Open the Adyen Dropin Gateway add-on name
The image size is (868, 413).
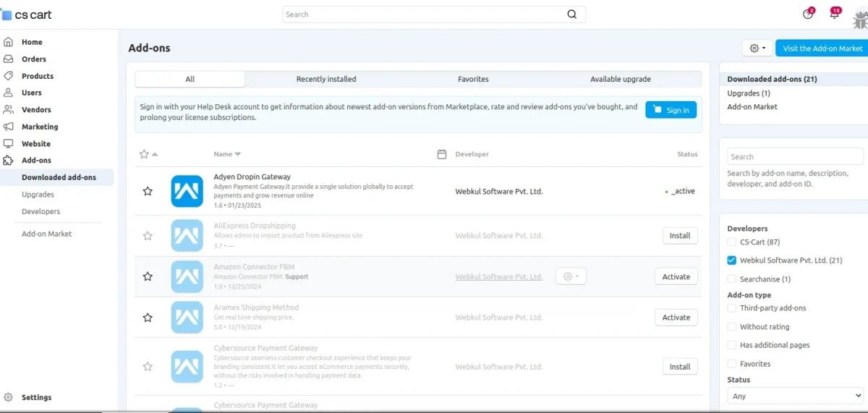[252, 176]
